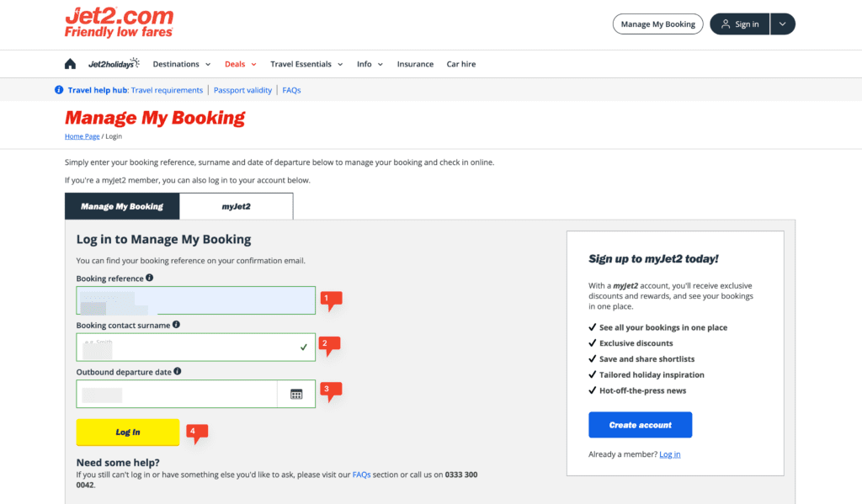Open Travel requirements link
862x504 pixels.
(x=168, y=90)
